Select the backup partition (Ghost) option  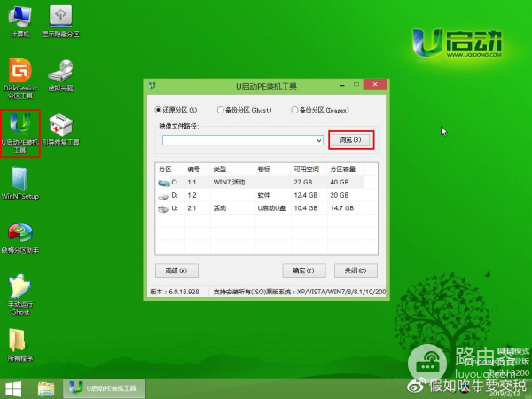pos(245,110)
